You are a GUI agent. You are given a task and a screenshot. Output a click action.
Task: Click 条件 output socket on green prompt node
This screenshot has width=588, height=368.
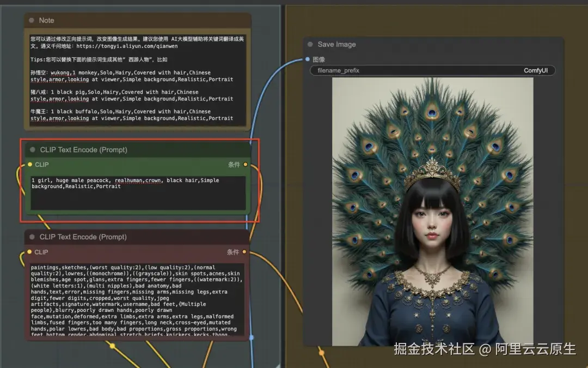tap(246, 165)
